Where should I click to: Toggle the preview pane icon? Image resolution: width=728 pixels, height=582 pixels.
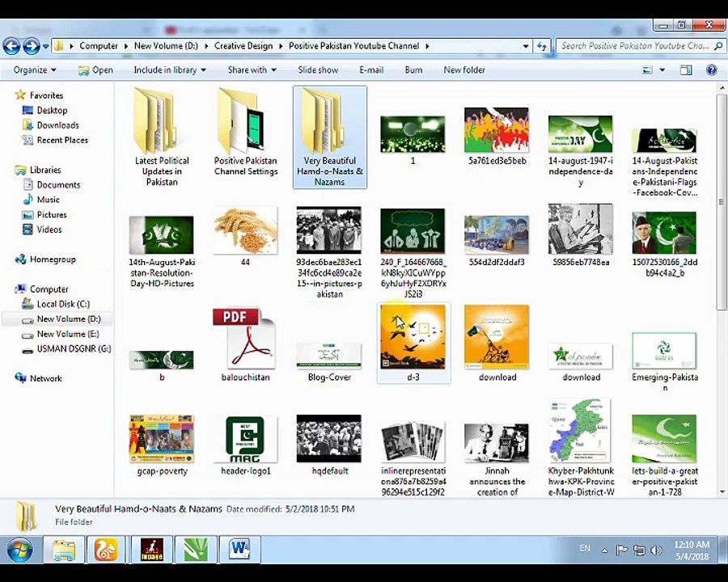coord(686,70)
